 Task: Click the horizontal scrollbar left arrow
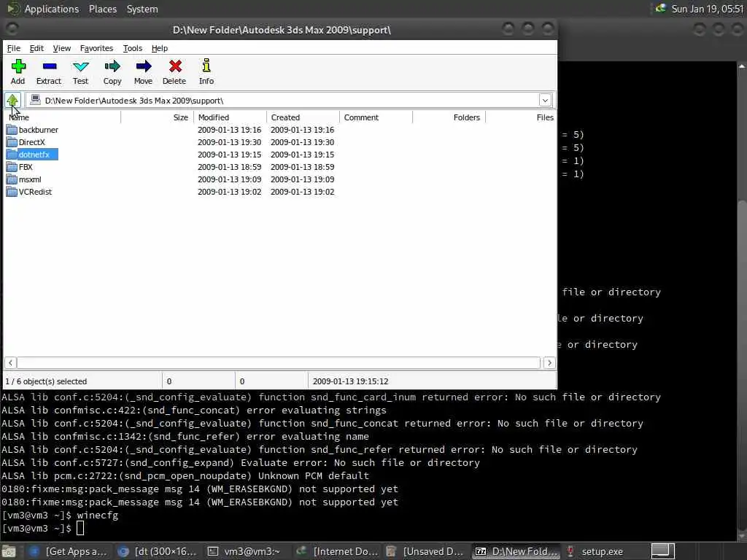pos(10,362)
